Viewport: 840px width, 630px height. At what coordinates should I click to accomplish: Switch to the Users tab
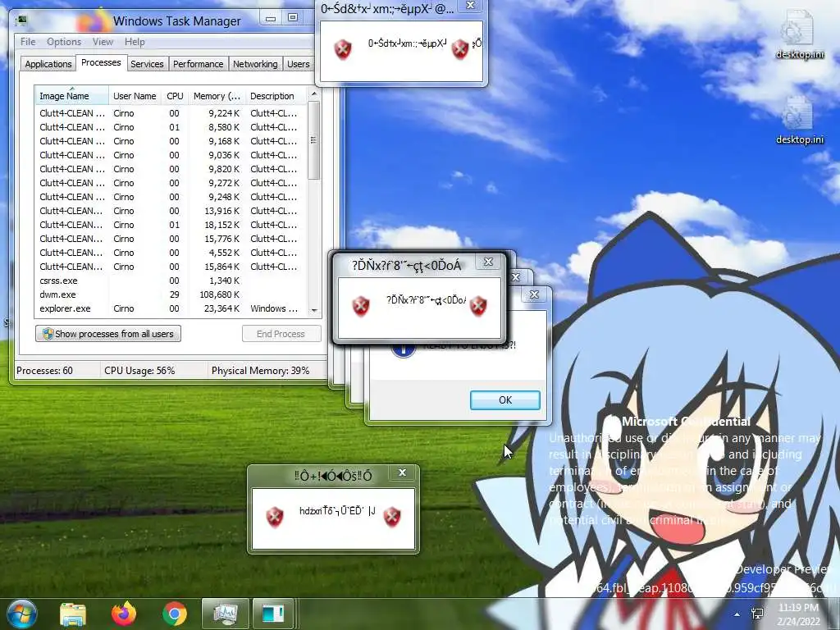click(298, 64)
